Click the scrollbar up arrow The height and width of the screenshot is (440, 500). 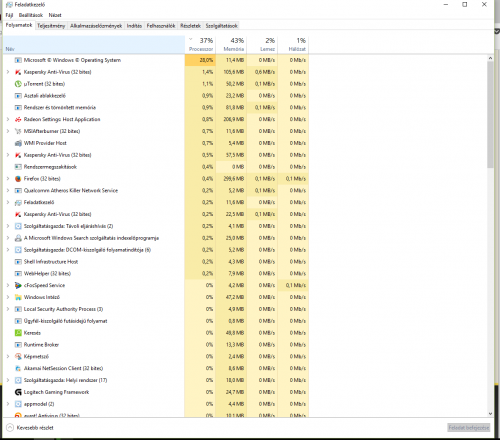[490, 58]
